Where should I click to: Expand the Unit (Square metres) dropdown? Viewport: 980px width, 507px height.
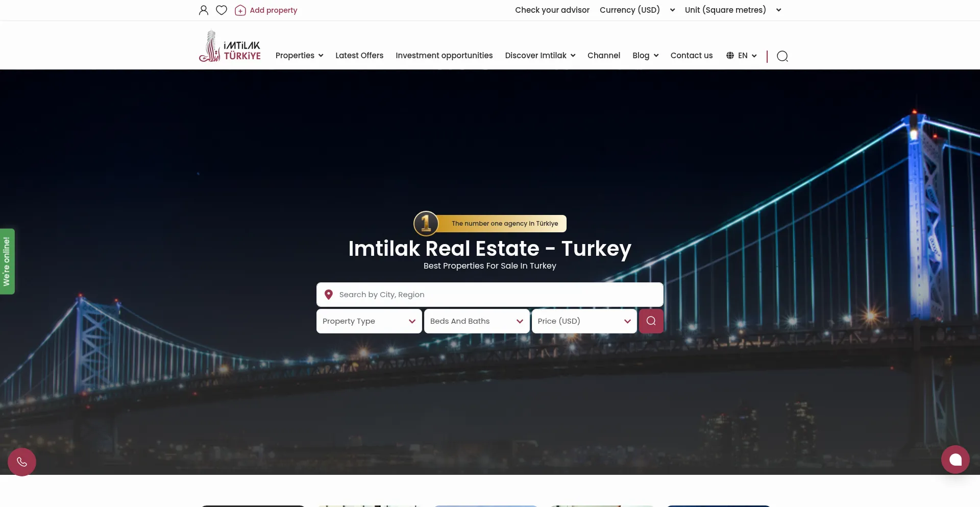[733, 10]
